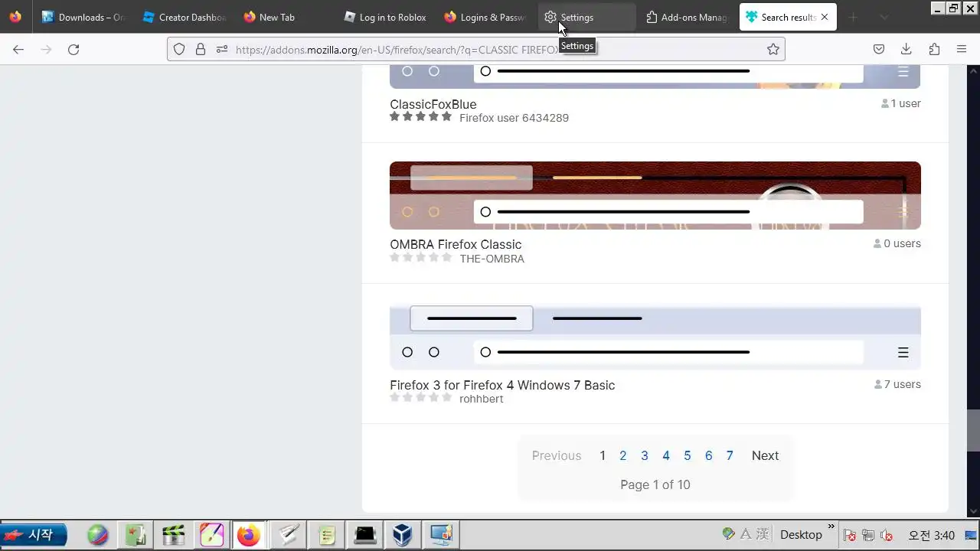Switch to Add-ons Manager tab
Image resolution: width=980 pixels, height=551 pixels.
(x=687, y=17)
